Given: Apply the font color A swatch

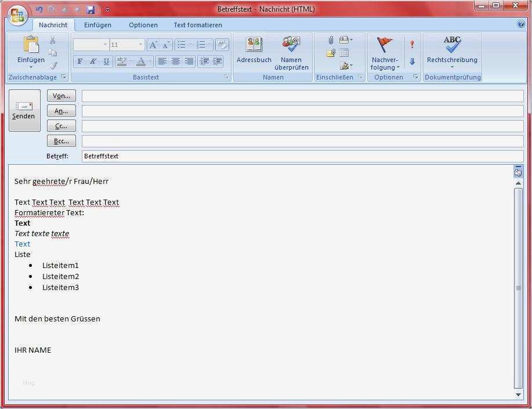Looking at the screenshot, I should point(141,61).
